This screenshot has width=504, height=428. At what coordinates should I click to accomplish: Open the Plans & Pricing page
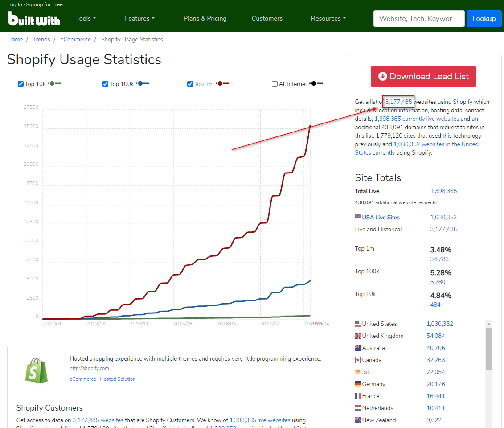click(205, 18)
